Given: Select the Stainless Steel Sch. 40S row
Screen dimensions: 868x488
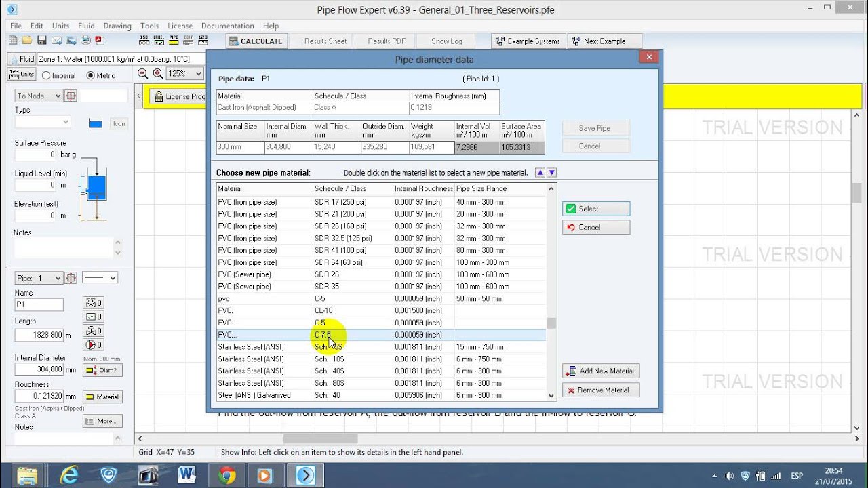Looking at the screenshot, I should pos(381,371).
